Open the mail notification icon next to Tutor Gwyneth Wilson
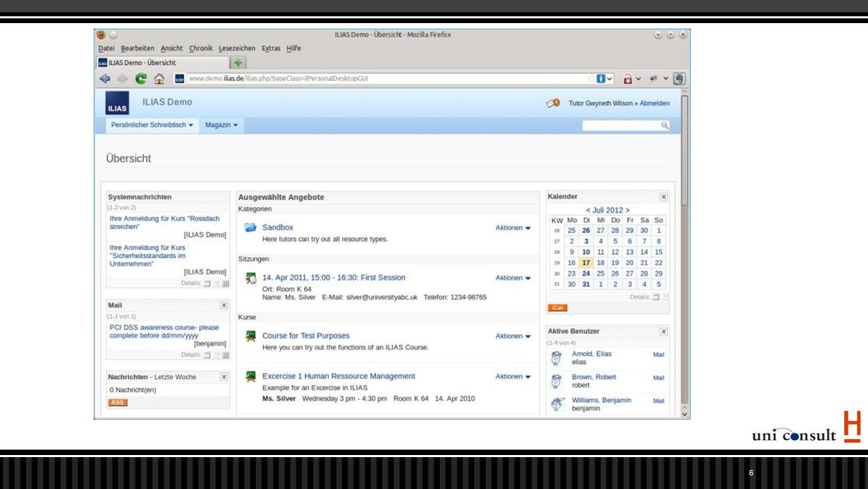 click(x=553, y=103)
